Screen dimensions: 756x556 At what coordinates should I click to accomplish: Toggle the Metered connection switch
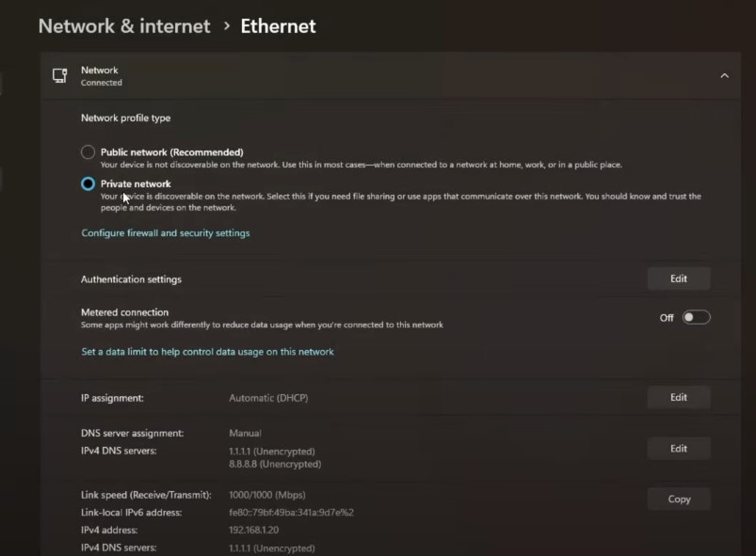point(696,317)
